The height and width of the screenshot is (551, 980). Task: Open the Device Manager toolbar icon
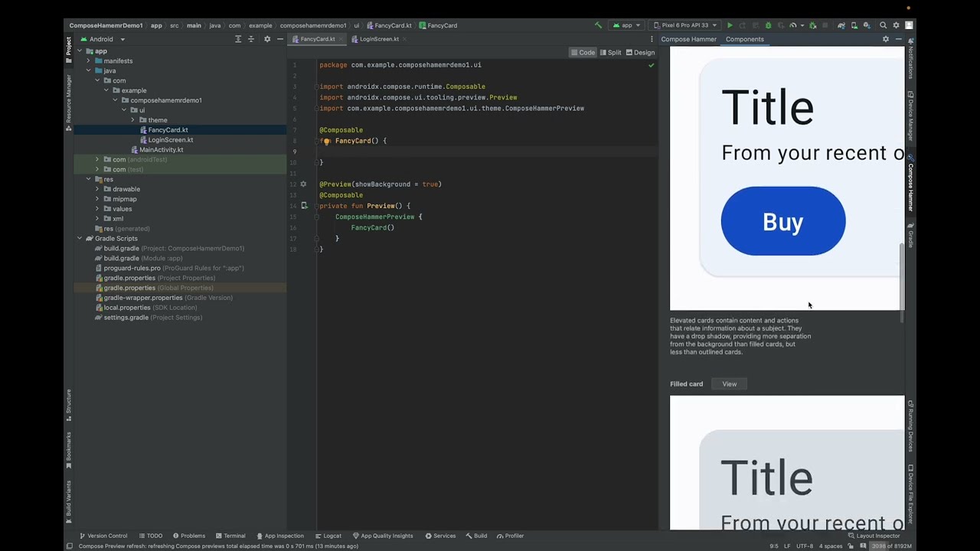coord(854,25)
